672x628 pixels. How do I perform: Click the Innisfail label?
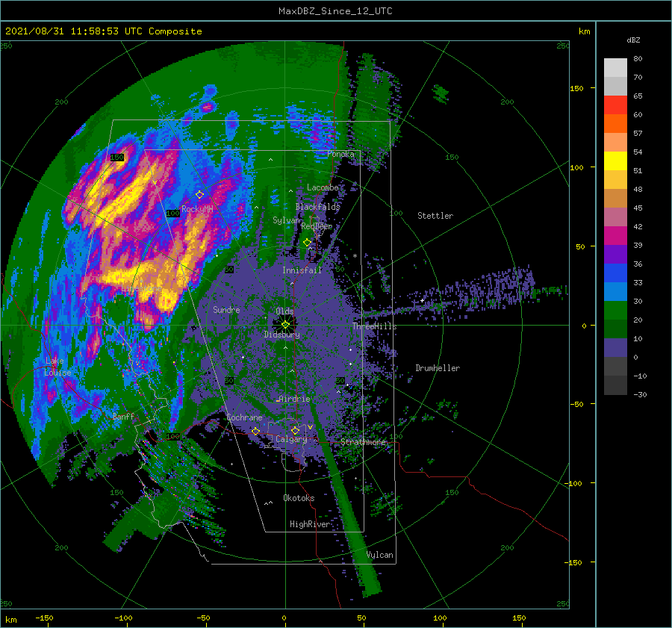[302, 270]
